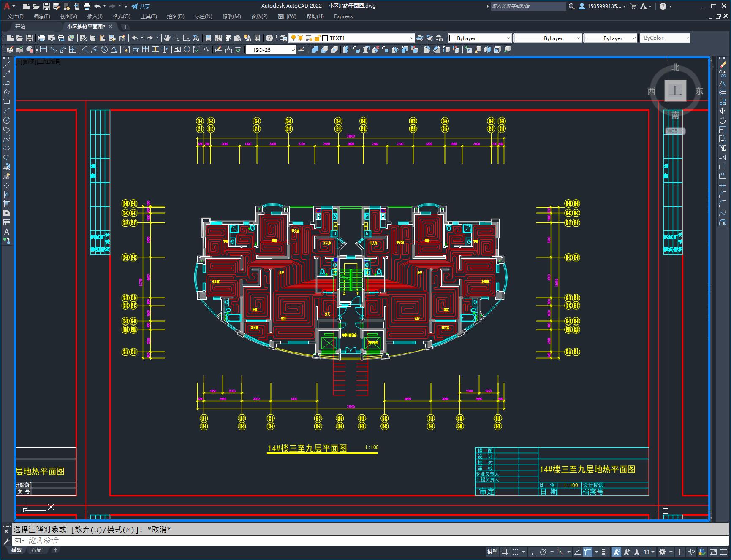Select the Angular dimension icon
731x560 pixels.
pos(114,49)
